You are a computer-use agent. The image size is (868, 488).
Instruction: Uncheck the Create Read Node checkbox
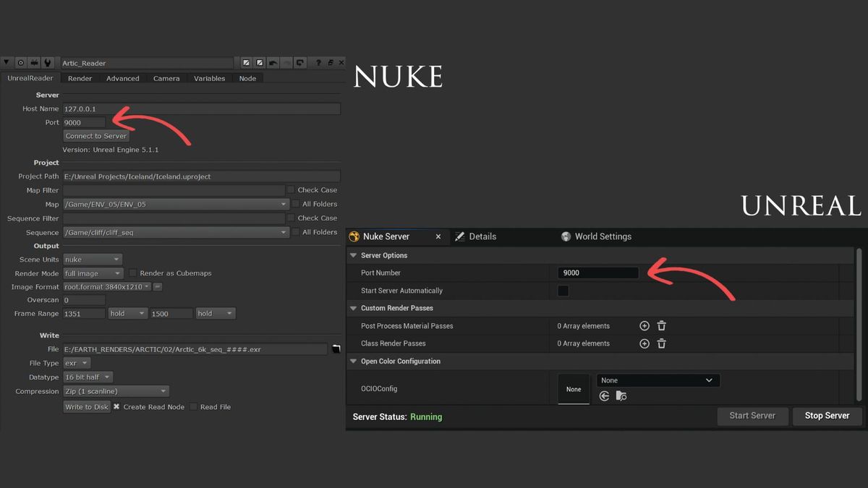pyautogui.click(x=116, y=407)
